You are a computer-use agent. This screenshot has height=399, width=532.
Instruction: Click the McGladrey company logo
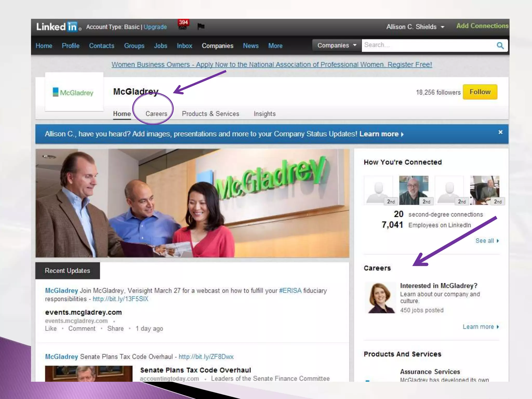[74, 92]
